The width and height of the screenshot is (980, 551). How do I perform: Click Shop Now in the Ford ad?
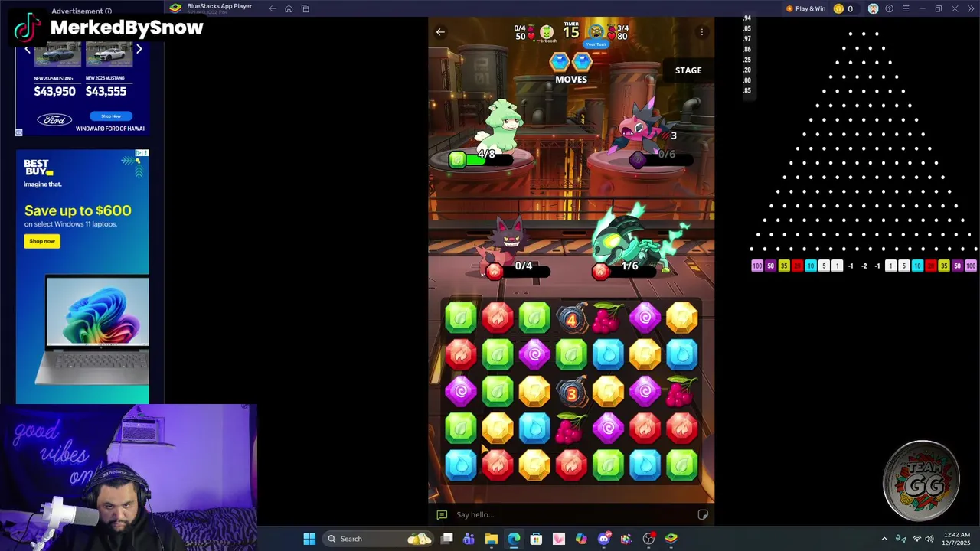click(x=111, y=116)
